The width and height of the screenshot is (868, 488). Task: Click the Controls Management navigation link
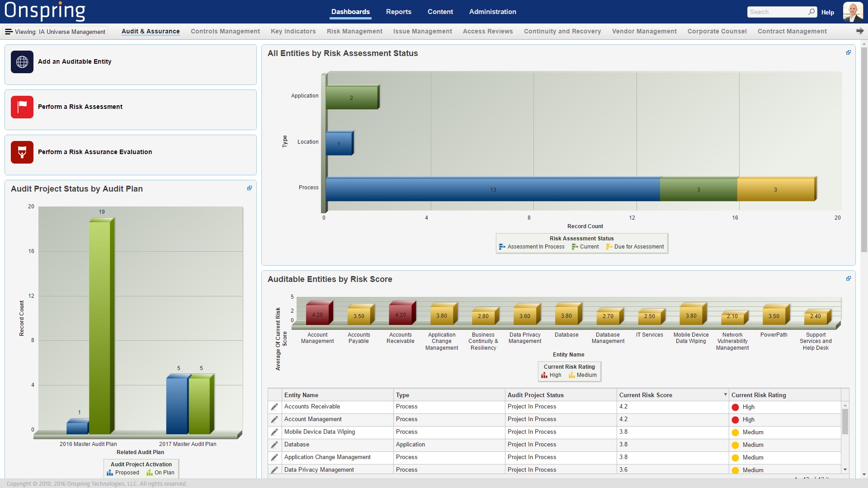click(225, 31)
